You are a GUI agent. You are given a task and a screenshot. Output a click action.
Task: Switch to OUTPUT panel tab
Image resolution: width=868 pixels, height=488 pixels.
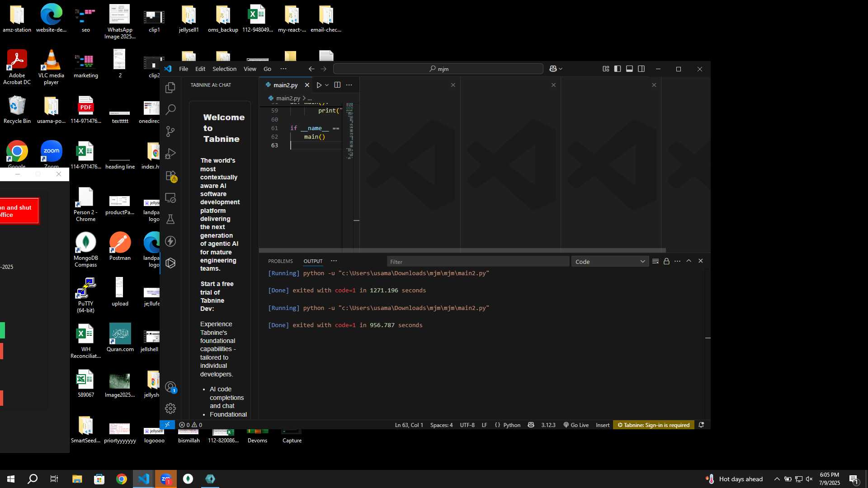point(313,261)
